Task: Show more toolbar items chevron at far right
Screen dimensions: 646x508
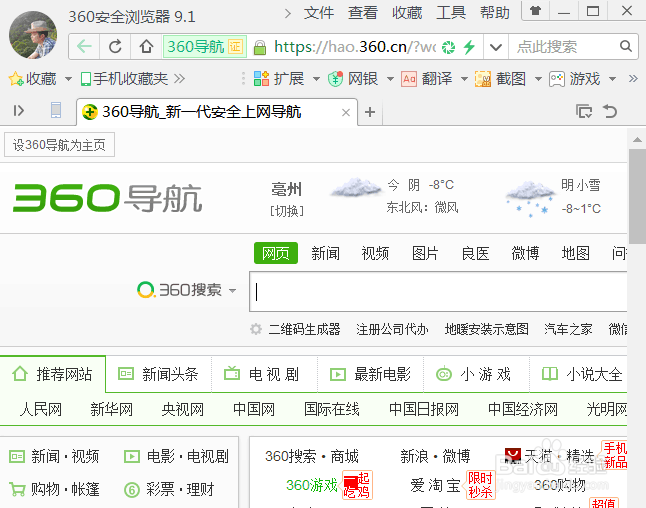Action: 633,78
